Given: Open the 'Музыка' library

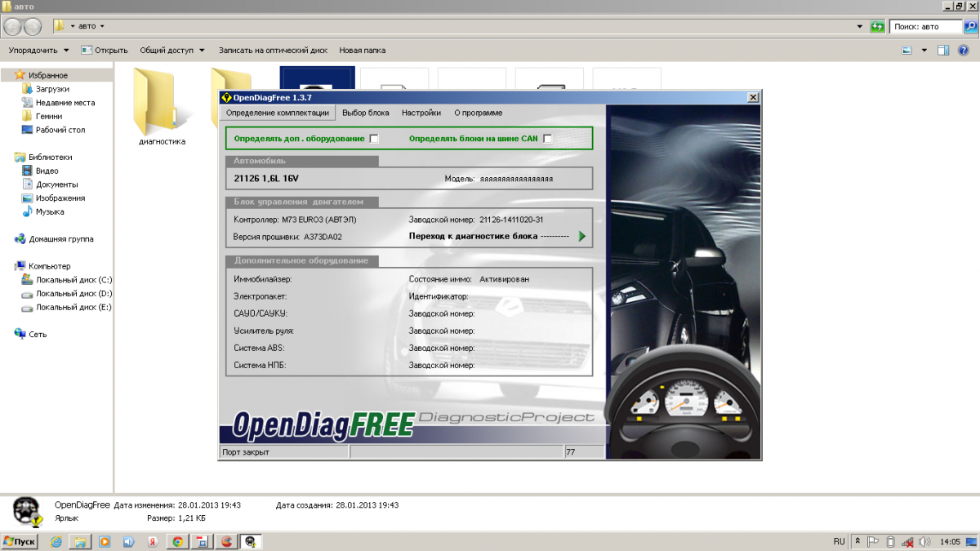Looking at the screenshot, I should [50, 211].
